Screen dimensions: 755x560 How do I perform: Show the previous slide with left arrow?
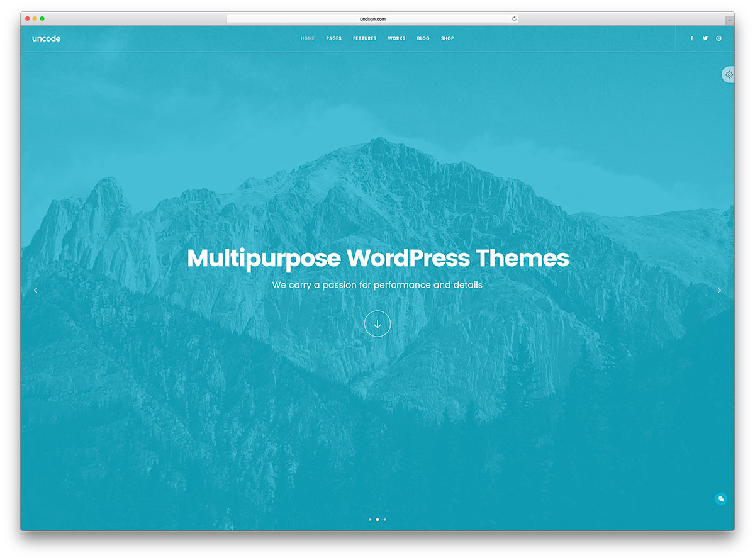coord(36,290)
